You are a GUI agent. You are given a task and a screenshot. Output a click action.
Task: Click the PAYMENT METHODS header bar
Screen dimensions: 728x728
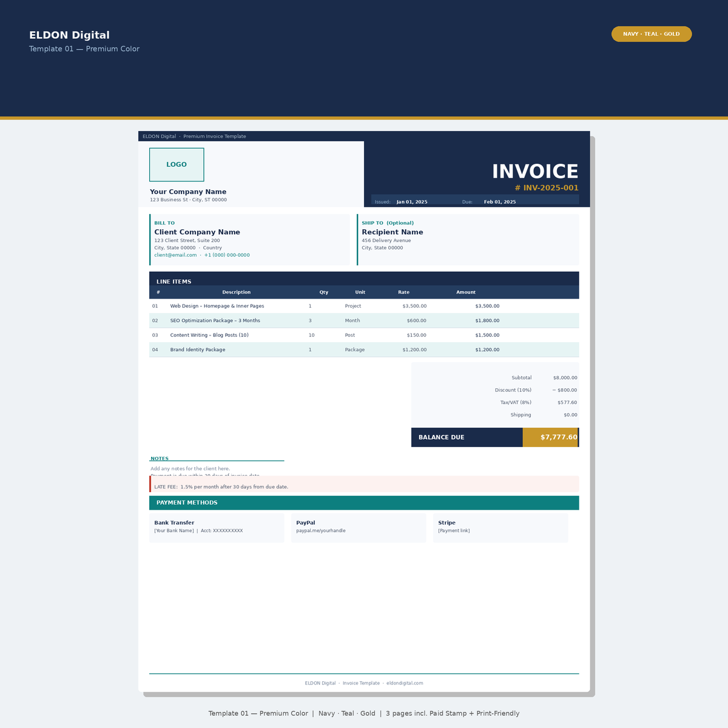click(364, 503)
